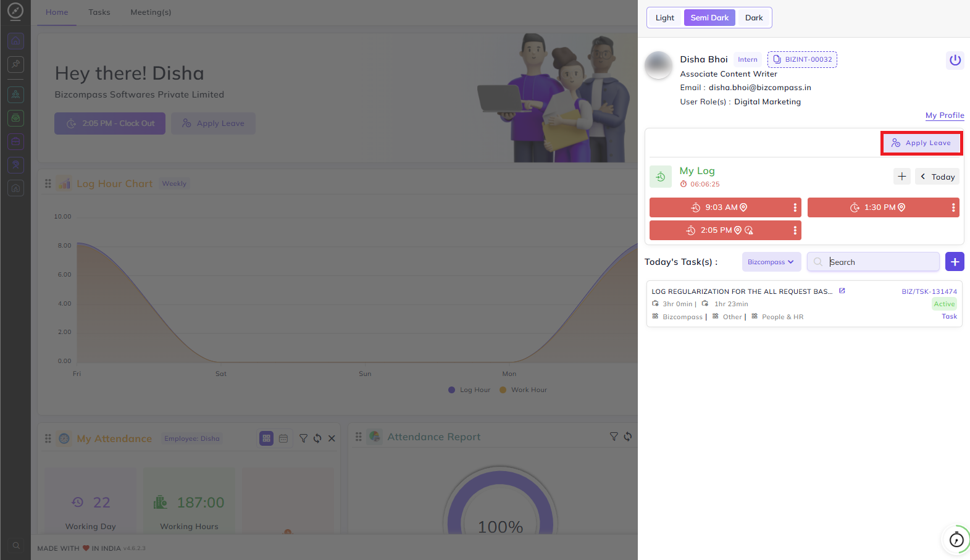Click the pin icon in left sidebar
The width and height of the screenshot is (970, 560).
tap(15, 64)
